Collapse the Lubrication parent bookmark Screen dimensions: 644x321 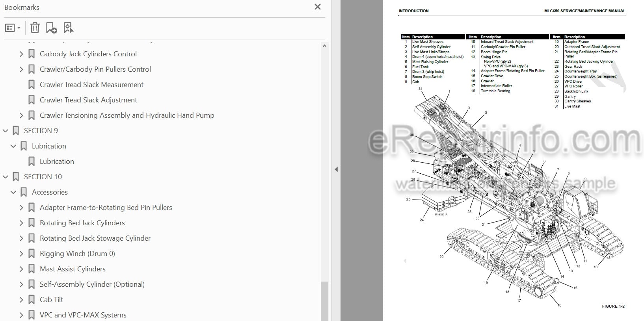click(x=13, y=146)
